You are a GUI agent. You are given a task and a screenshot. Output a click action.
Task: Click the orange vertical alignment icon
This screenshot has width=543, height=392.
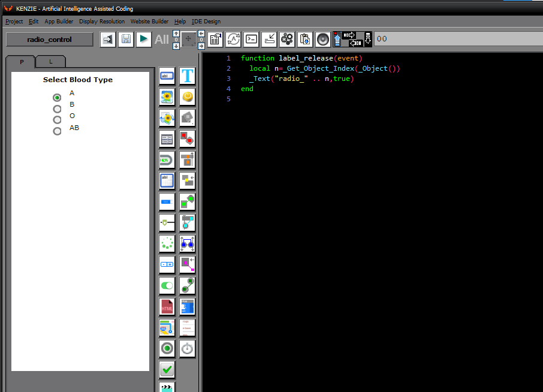188,160
